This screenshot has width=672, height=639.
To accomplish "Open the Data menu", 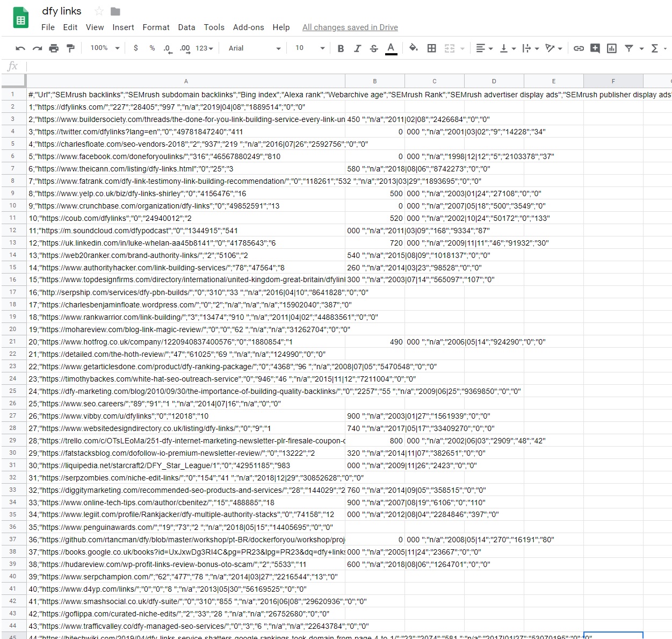I will click(186, 27).
